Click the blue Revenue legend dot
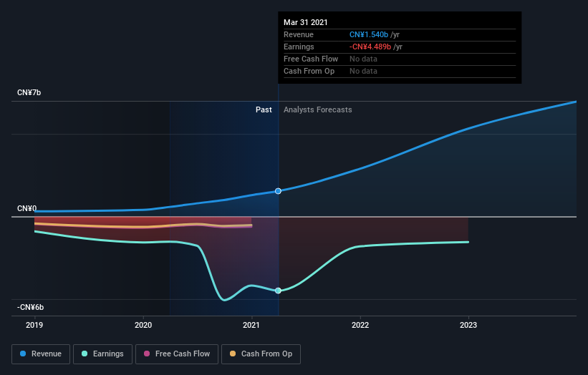The width and height of the screenshot is (588, 375). coord(23,354)
